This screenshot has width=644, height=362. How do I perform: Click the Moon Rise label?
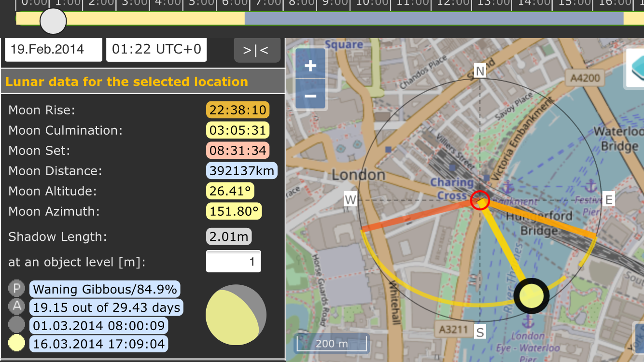pyautogui.click(x=42, y=110)
